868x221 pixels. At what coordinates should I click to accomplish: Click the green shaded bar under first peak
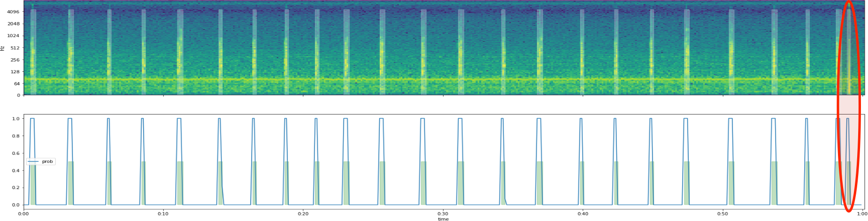[33, 183]
